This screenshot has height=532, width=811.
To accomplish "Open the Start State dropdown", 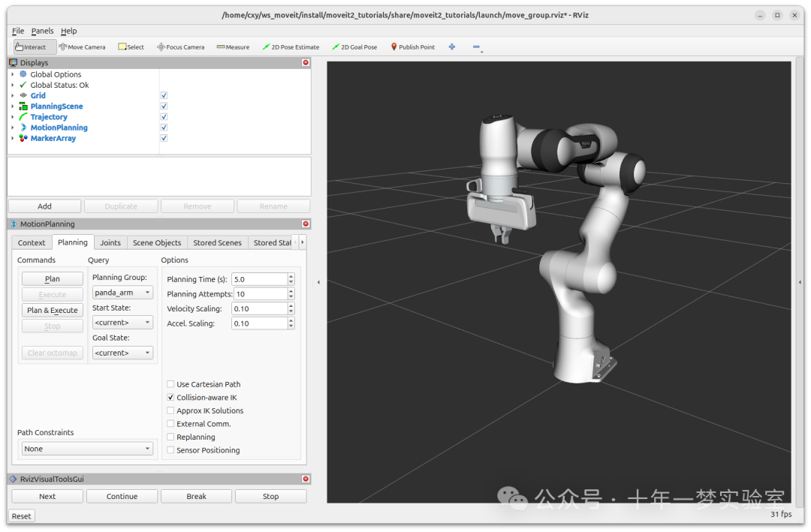I will pos(122,323).
